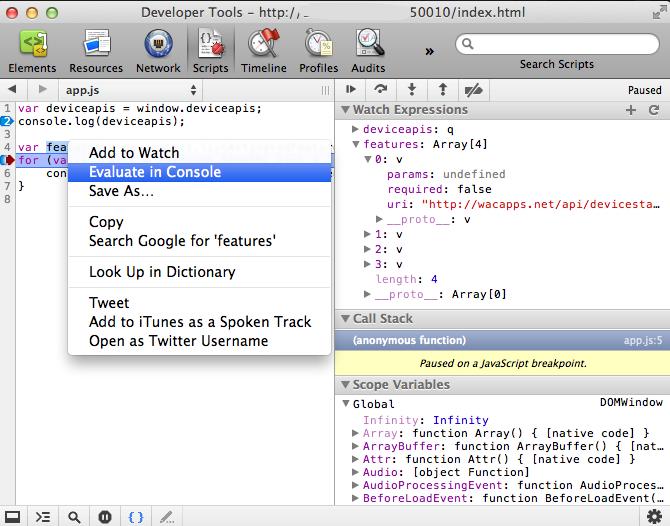Choose Search Google for 'features'
Viewport: 670px width, 526px height.
(x=200, y=241)
